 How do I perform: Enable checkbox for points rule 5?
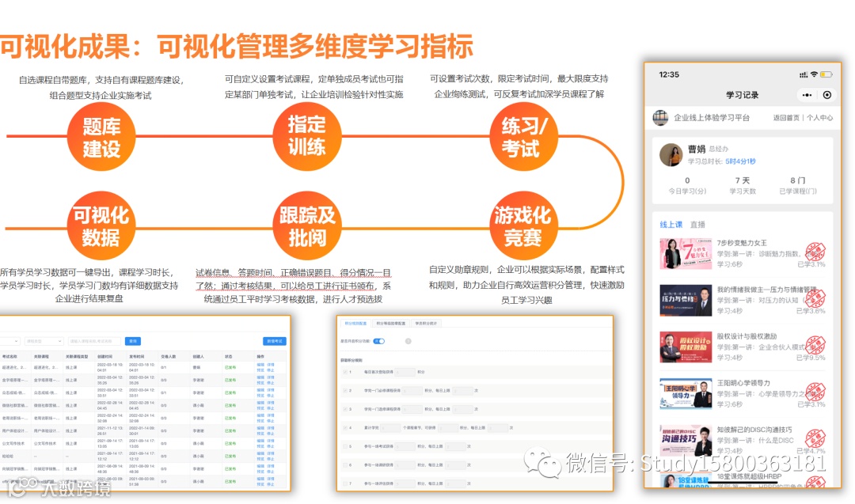(x=344, y=446)
